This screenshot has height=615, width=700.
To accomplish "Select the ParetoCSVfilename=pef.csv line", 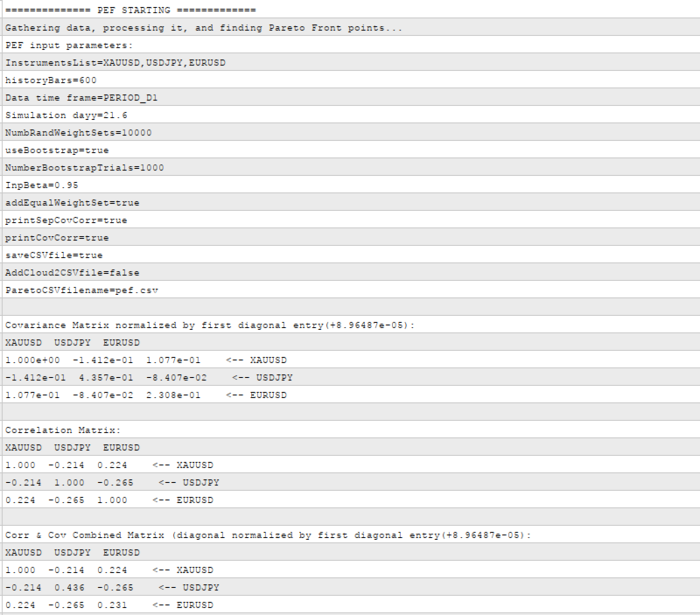I will (x=351, y=290).
